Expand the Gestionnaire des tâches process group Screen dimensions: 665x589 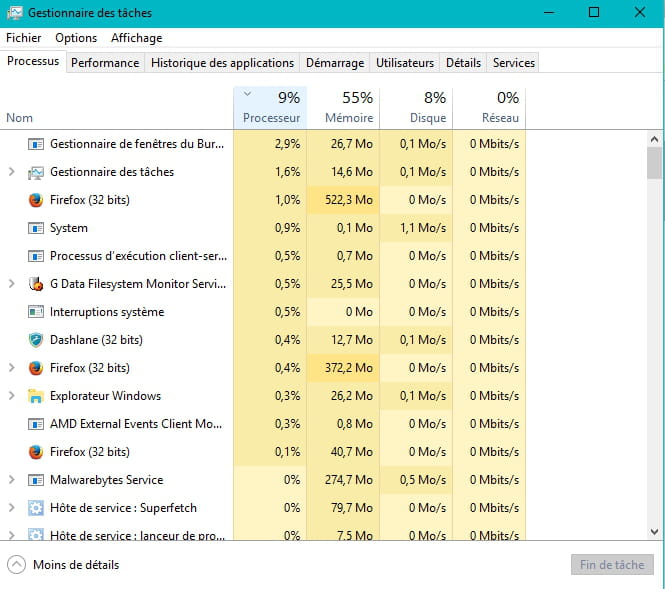click(x=12, y=172)
